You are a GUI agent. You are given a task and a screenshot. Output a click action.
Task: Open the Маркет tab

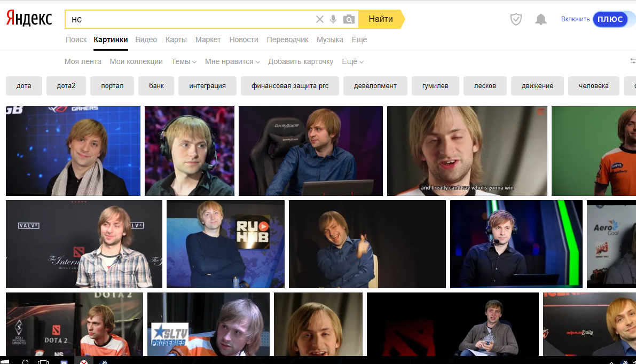(x=208, y=39)
